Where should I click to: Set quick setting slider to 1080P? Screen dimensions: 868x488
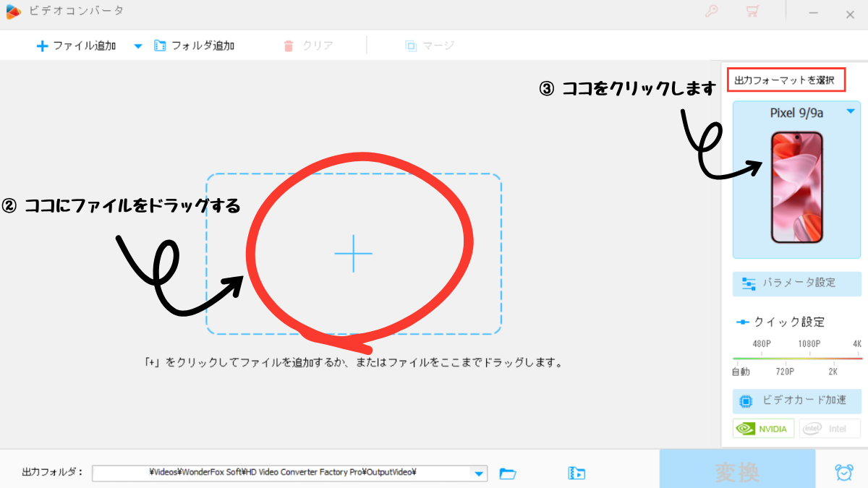point(809,357)
